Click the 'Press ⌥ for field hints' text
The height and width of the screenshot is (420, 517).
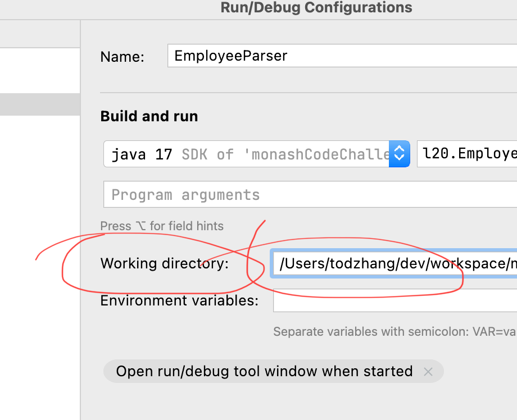click(162, 226)
